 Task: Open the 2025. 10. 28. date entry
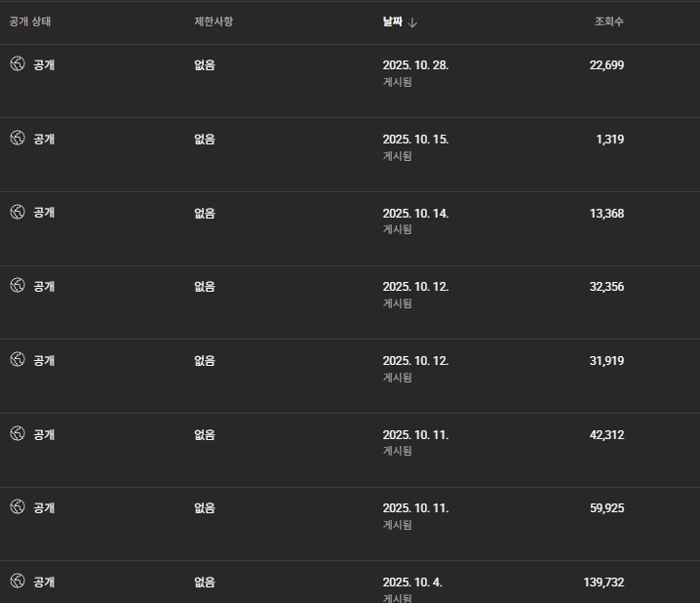point(415,65)
